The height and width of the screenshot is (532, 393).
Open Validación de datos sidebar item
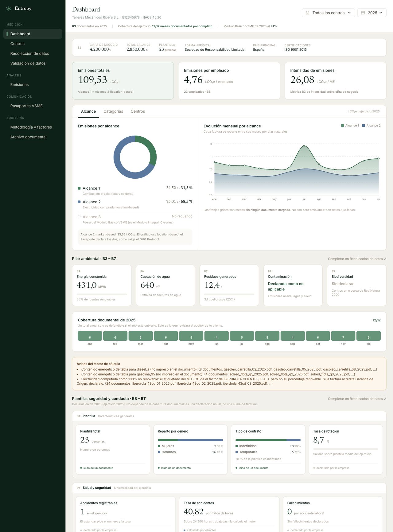point(33,63)
